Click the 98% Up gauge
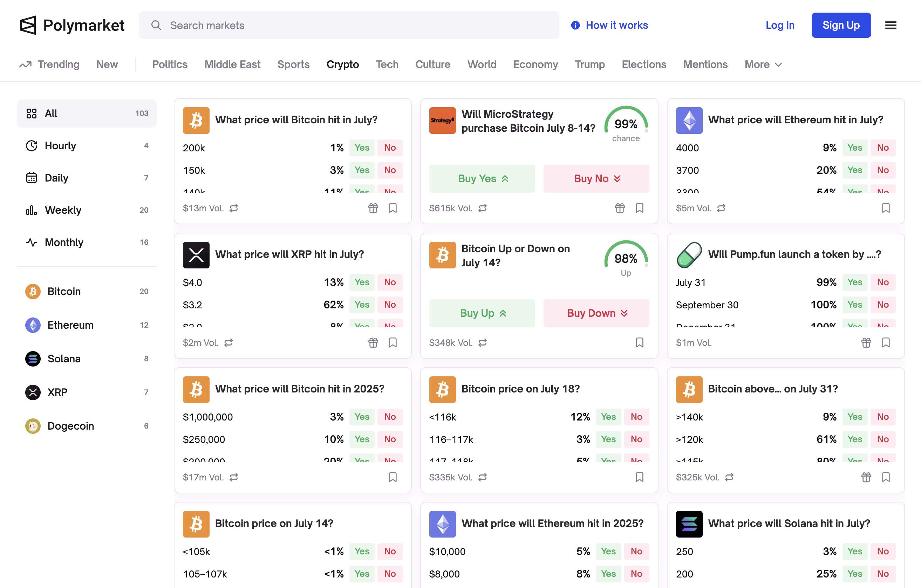Image resolution: width=921 pixels, height=588 pixels. click(626, 259)
